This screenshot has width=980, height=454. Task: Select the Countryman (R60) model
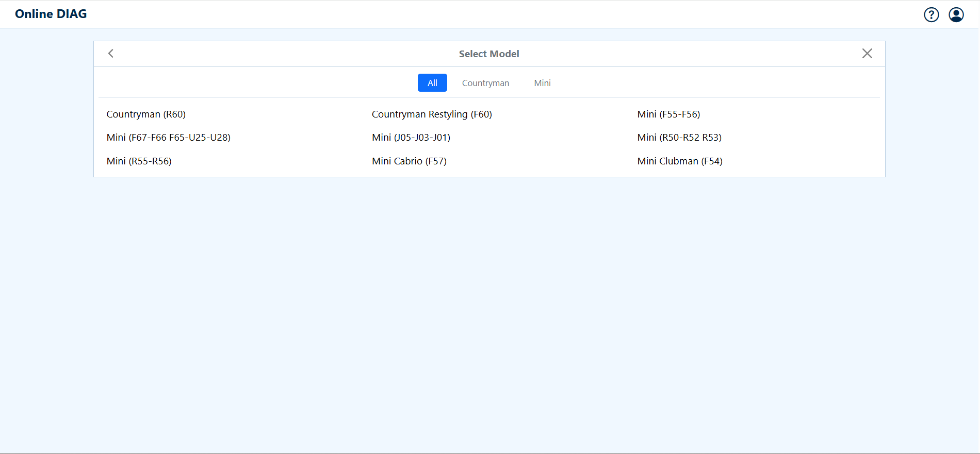[146, 114]
